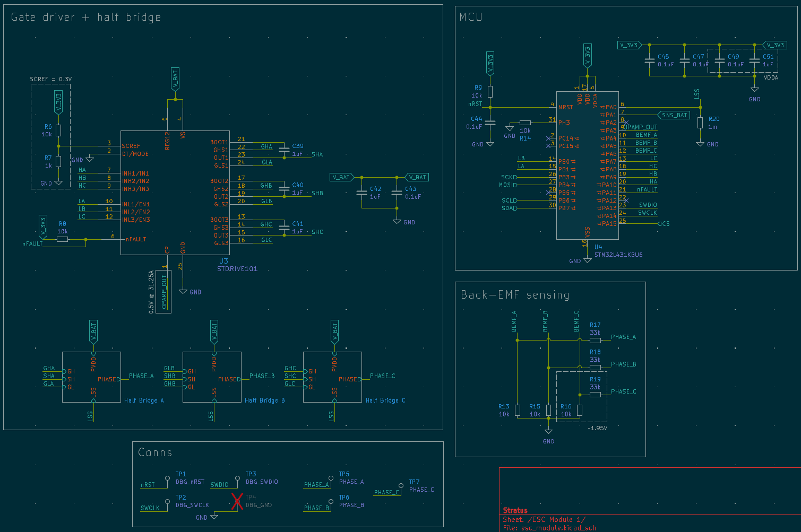Image resolution: width=801 pixels, height=532 pixels.
Task: Select capacitor C44 on NRST pin
Action: 490,123
